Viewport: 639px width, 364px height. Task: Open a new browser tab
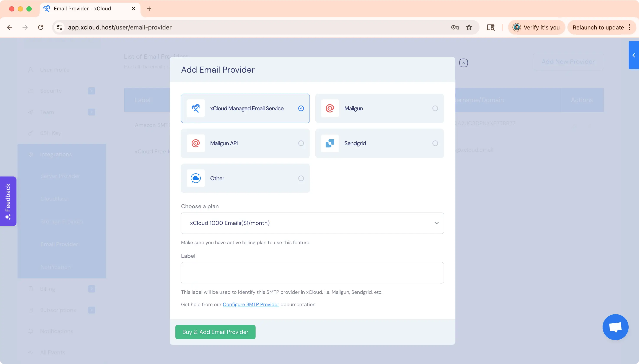[149, 9]
